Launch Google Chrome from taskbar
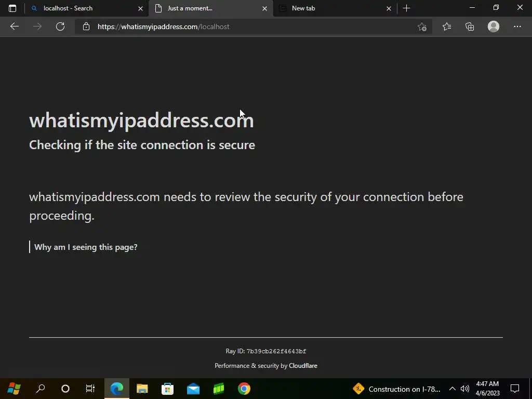The width and height of the screenshot is (532, 399). click(244, 389)
